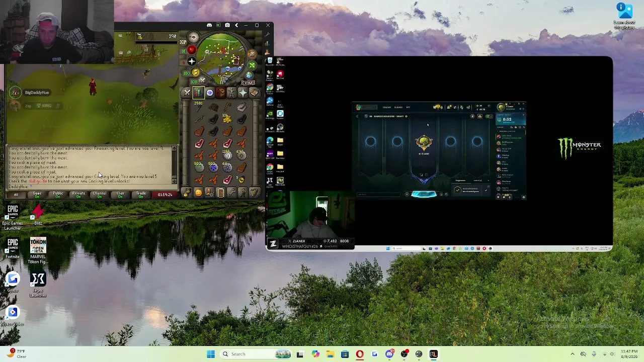
Task: Open the Fortnite desktop shortcut
Action: pos(13,249)
